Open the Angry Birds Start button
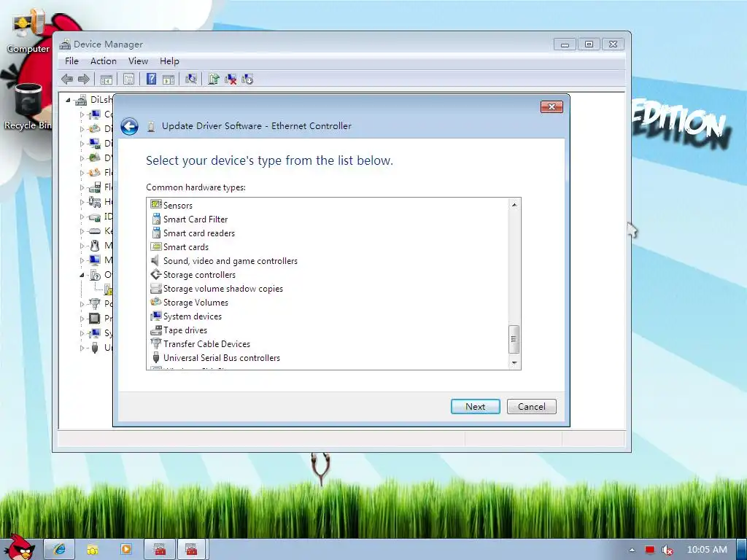This screenshot has width=747, height=560. tap(20, 547)
